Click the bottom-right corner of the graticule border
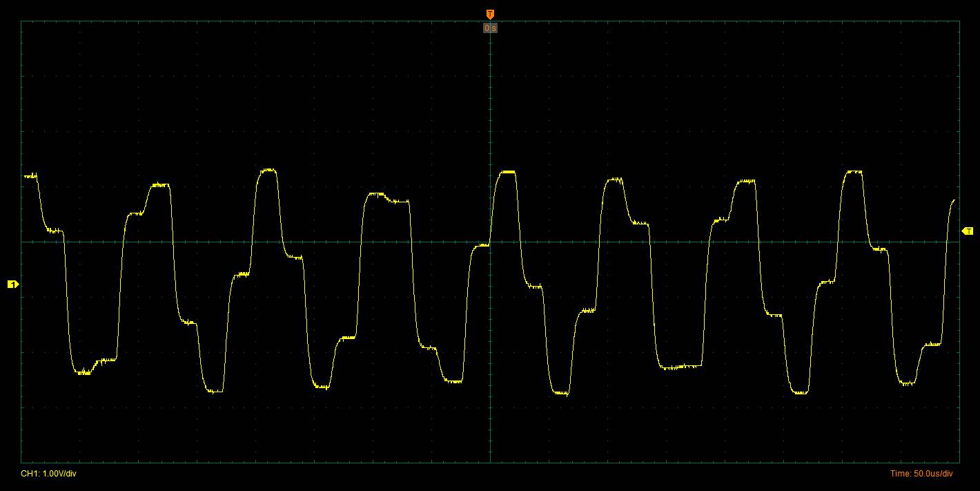This screenshot has width=980, height=491. point(959,462)
